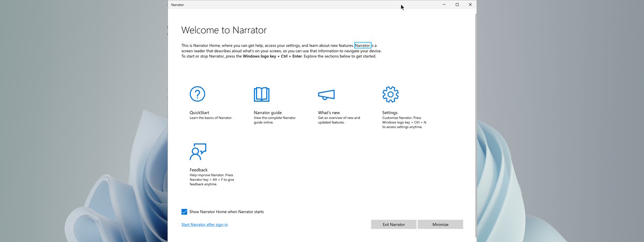The height and width of the screenshot is (242, 644).
Task: Click the highlighted Narrator word in description
Action: pos(363,46)
